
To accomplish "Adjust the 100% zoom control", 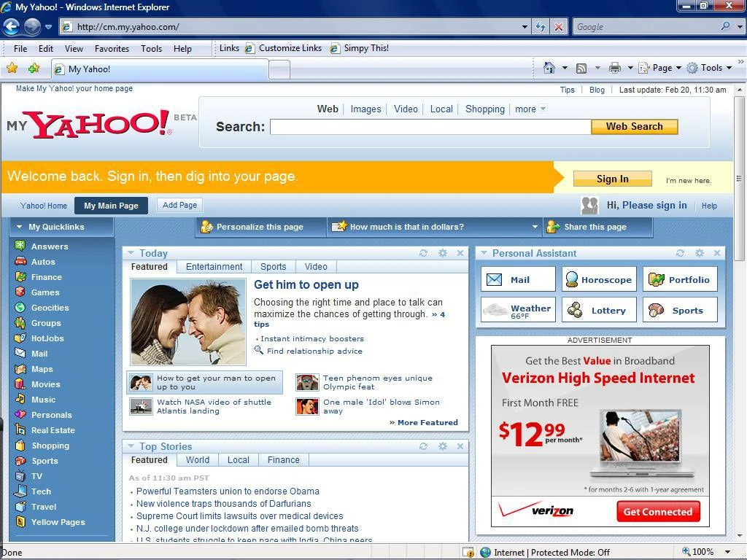I will click(698, 551).
